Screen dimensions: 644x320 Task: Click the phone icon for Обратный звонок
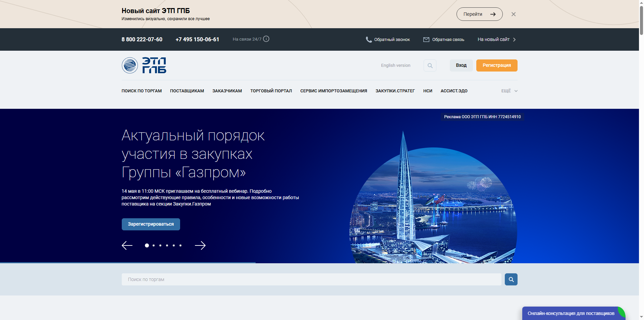369,40
